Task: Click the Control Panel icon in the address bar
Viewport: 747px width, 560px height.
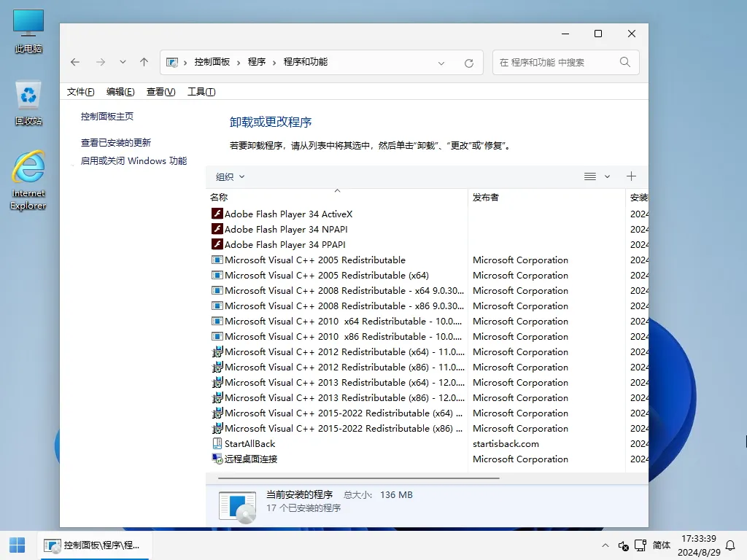Action: click(x=172, y=63)
